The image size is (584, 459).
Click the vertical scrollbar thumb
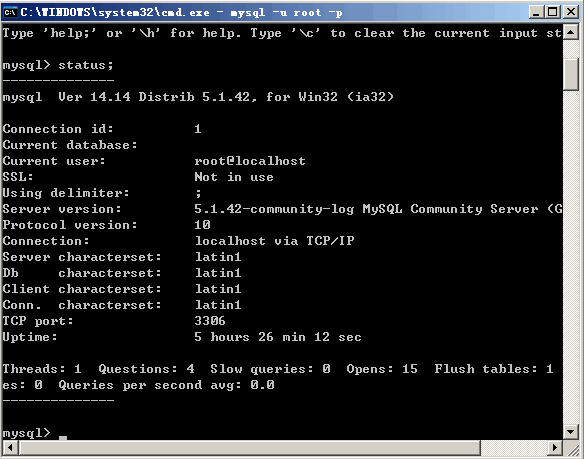[x=571, y=74]
